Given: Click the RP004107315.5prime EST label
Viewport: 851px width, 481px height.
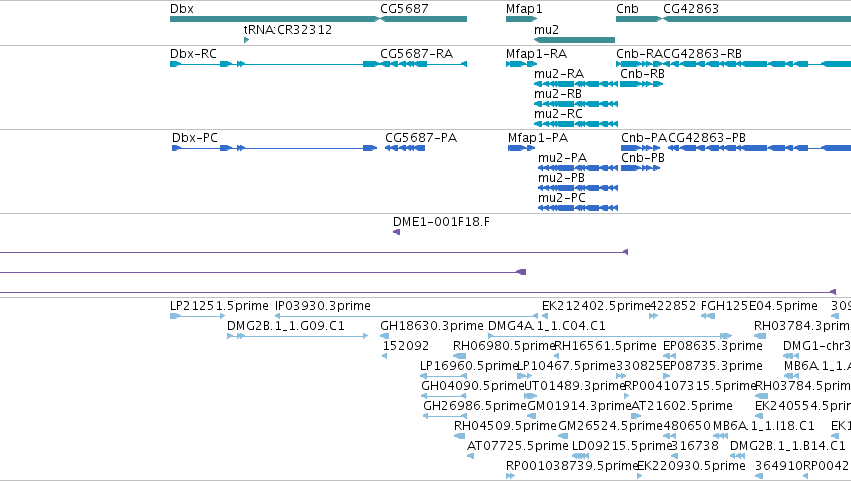Looking at the screenshot, I should pos(690,387).
